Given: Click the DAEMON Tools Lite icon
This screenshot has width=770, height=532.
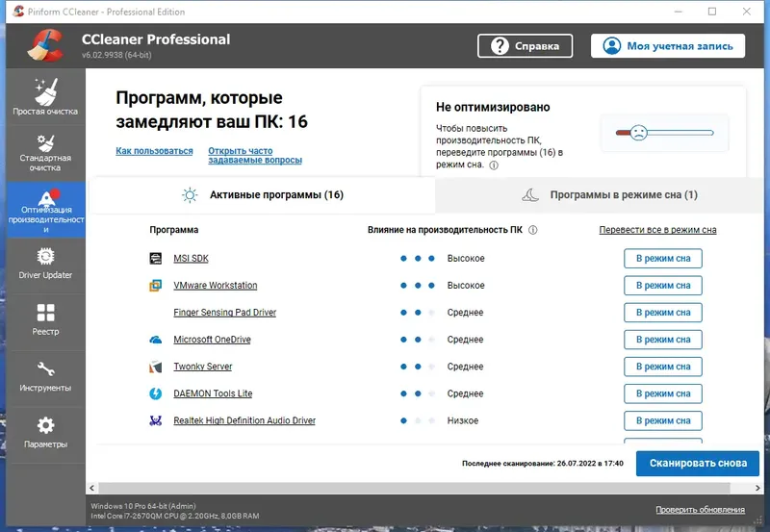Looking at the screenshot, I should coord(156,393).
